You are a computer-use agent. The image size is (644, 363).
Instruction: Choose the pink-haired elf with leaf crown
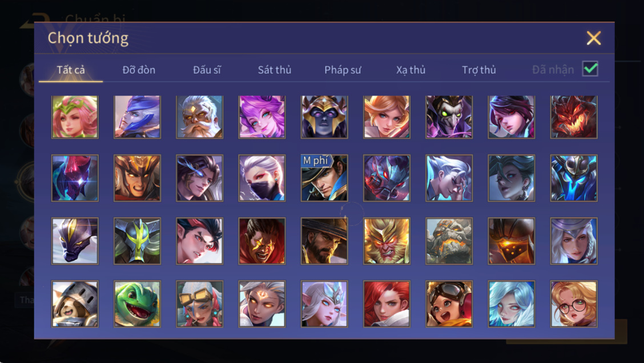(x=75, y=117)
